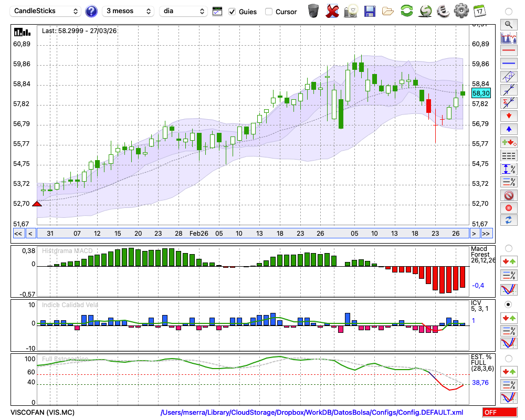Click the green refresh arrows icon

coord(406,11)
